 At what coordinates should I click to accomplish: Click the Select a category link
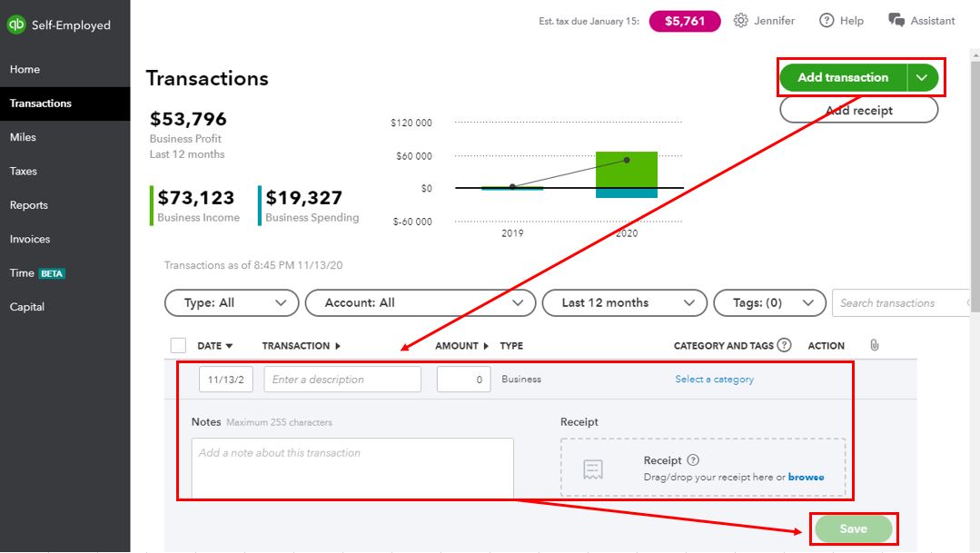[x=715, y=380]
